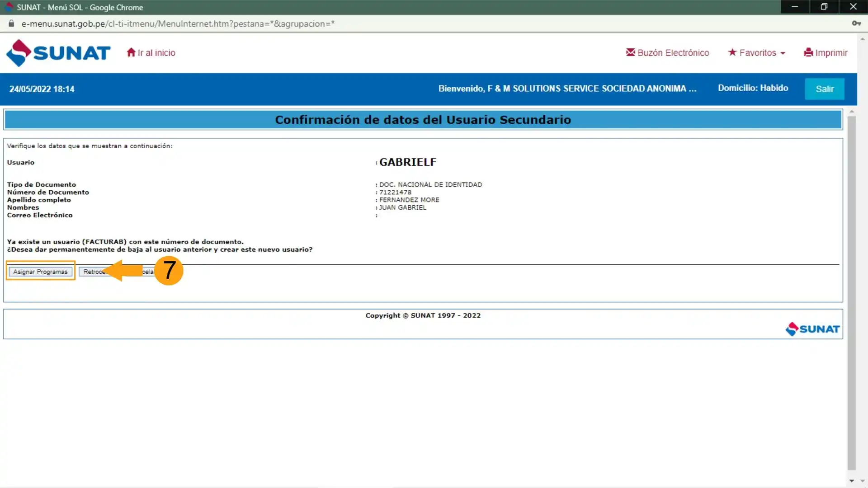Image resolution: width=868 pixels, height=488 pixels.
Task: Expand the Favoritos dropdown arrow
Action: [783, 53]
